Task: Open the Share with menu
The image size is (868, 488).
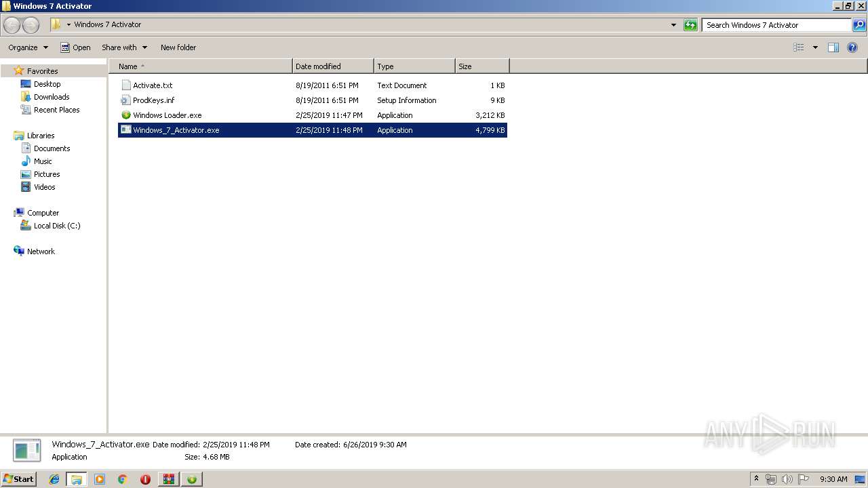Action: [125, 47]
